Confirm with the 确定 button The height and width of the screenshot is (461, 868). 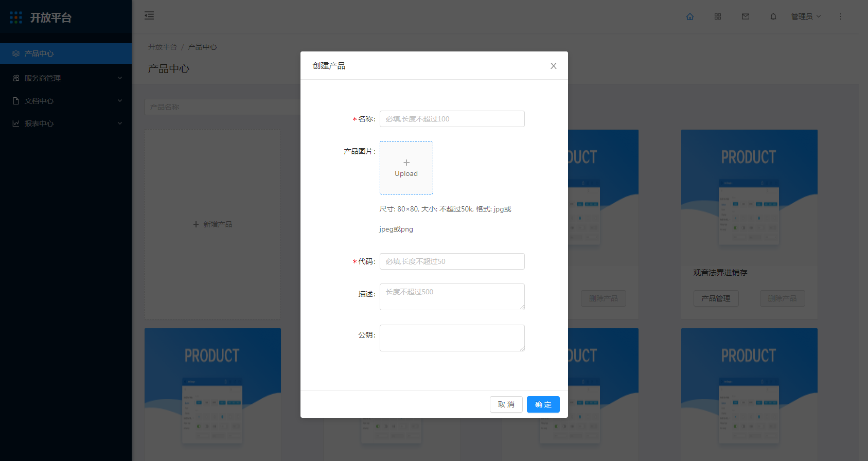tap(543, 404)
